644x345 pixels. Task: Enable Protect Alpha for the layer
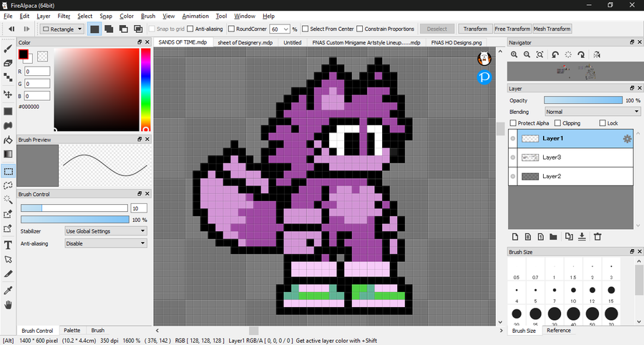(513, 123)
